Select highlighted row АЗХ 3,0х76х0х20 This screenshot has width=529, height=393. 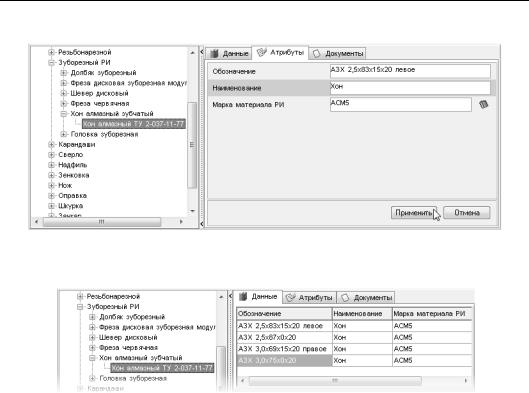click(354, 360)
